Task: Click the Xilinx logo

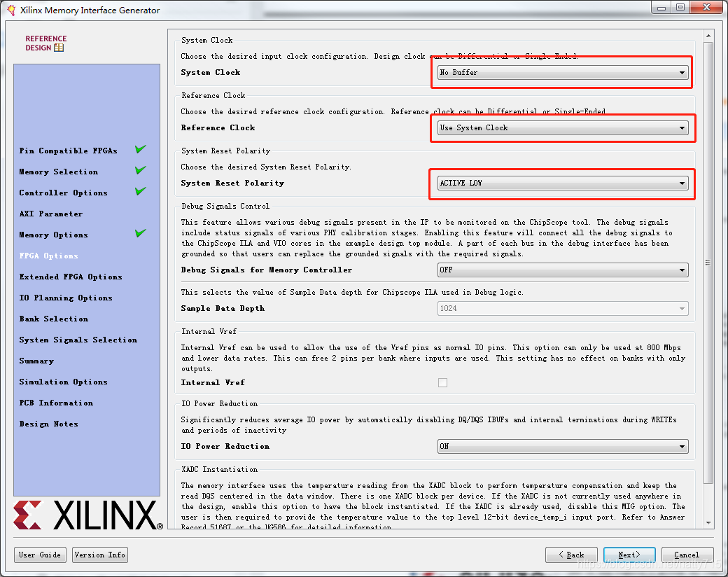Action: [x=88, y=515]
